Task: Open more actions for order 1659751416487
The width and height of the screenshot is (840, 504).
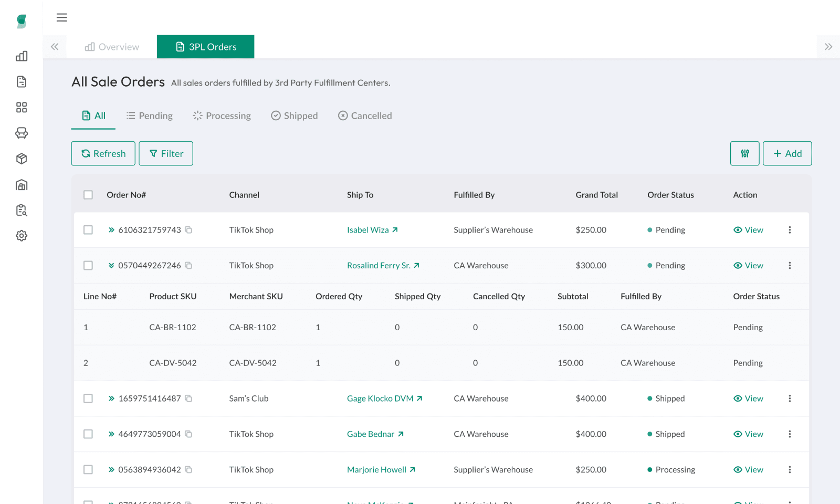Action: [x=790, y=398]
